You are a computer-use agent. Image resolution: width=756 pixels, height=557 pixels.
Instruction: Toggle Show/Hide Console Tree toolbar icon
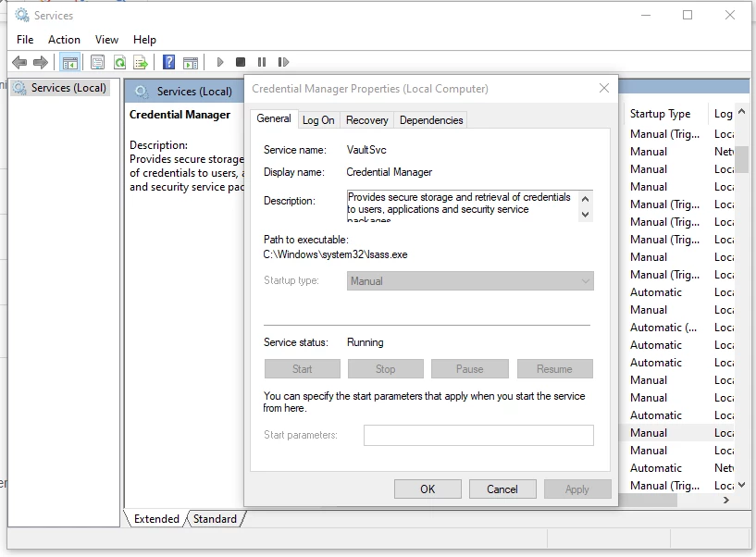click(70, 62)
